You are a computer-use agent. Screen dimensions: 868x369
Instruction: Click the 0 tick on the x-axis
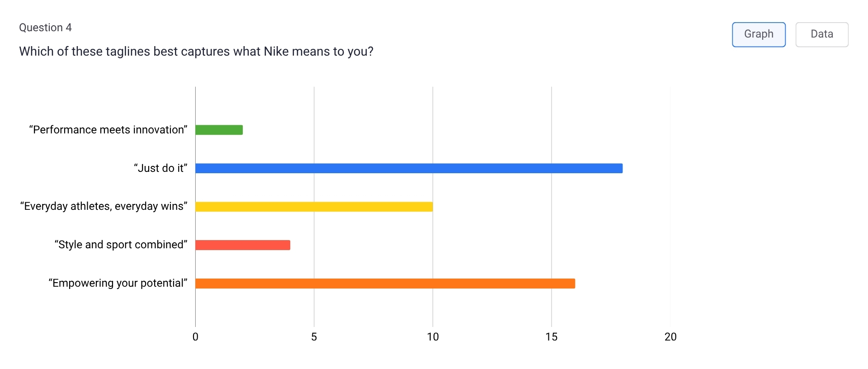click(195, 337)
